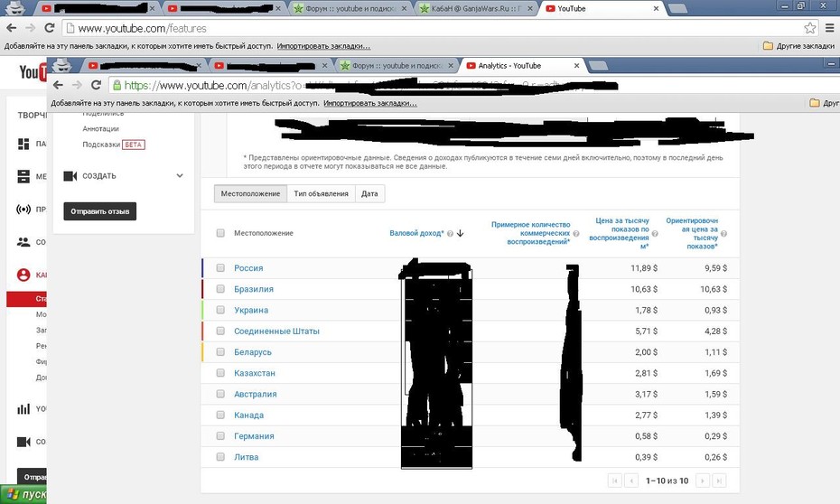Reload the Analytics page in front window
840x504 pixels.
coord(96,85)
